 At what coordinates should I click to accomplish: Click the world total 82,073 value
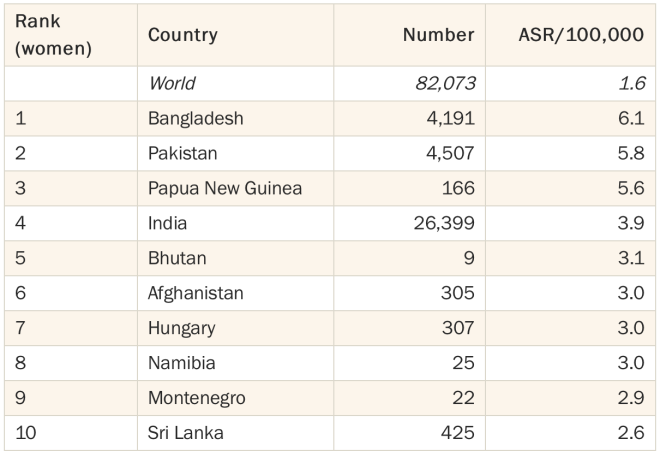pyautogui.click(x=445, y=83)
